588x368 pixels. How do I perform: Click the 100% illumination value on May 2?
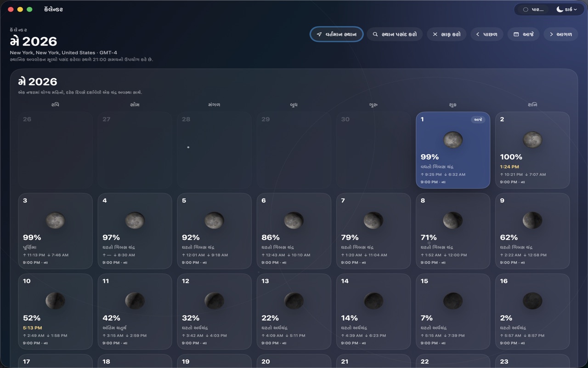[511, 157]
